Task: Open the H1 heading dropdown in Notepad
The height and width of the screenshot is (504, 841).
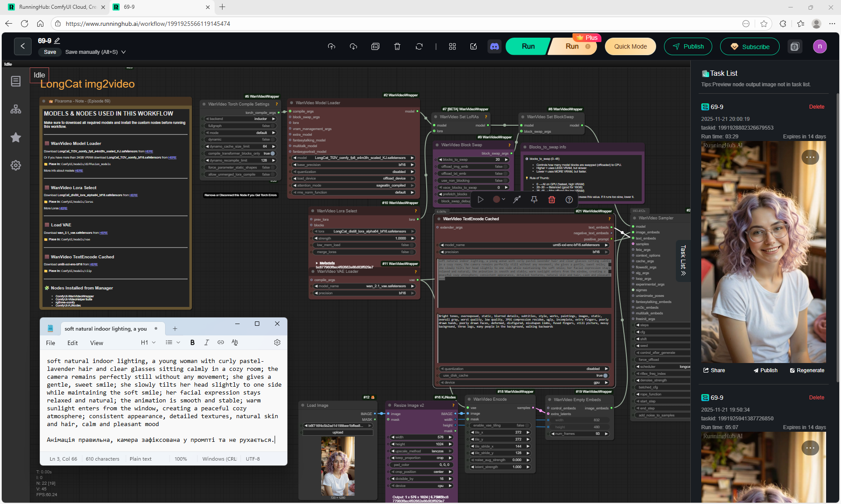Action: coord(148,343)
